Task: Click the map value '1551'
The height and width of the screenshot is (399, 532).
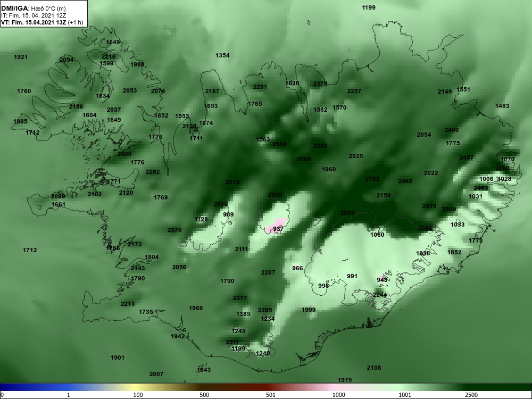Action: click(x=463, y=89)
